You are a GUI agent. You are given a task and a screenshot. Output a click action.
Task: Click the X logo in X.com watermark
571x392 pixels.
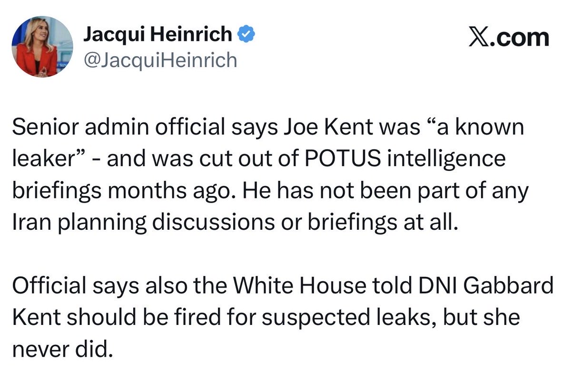point(479,38)
